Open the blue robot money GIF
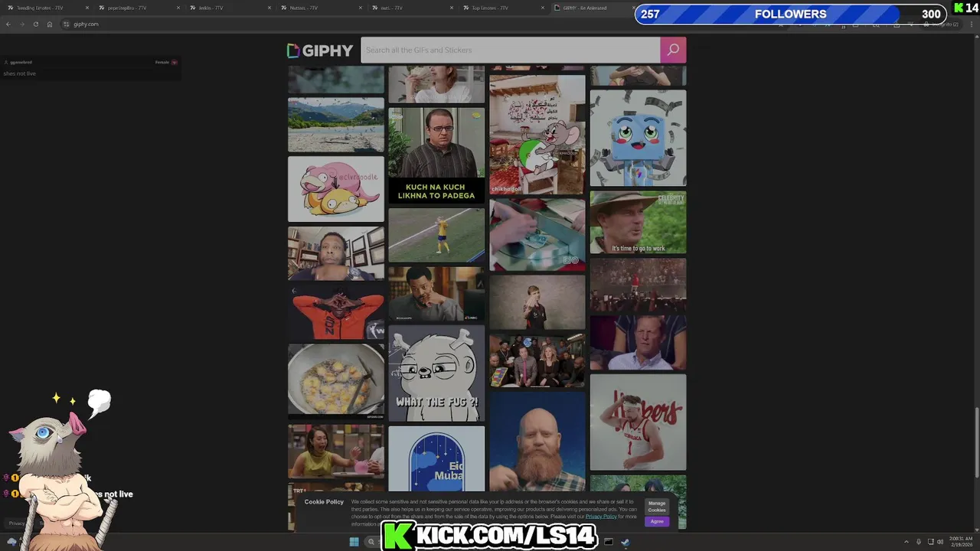The height and width of the screenshot is (551, 980). click(638, 138)
